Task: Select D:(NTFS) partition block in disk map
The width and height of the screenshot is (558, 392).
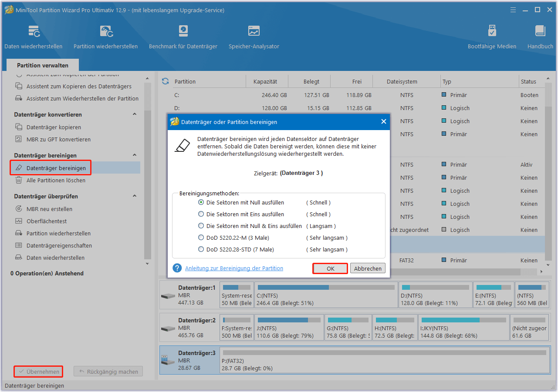Action: tap(436, 295)
